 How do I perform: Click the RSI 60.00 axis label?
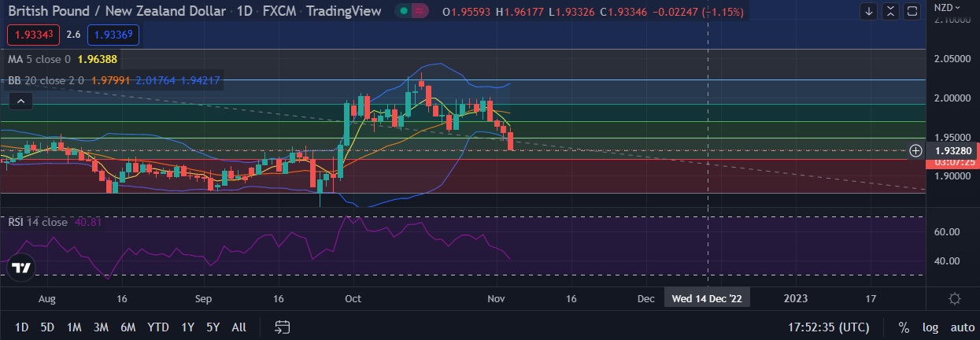(945, 232)
